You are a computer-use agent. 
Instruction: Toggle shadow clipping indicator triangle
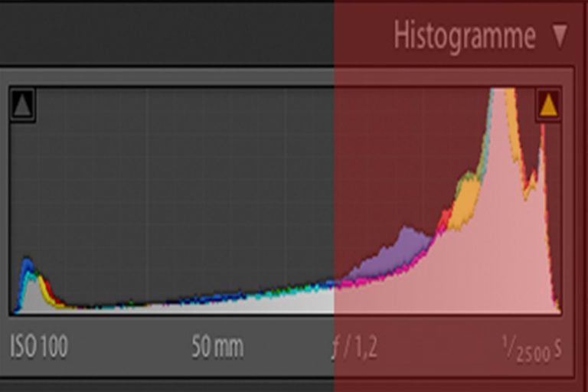pos(22,105)
